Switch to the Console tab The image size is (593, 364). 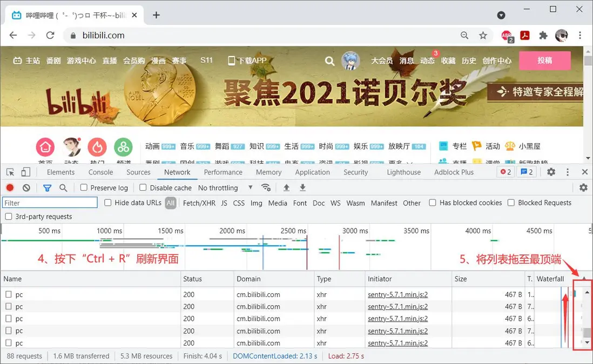pyautogui.click(x=100, y=172)
